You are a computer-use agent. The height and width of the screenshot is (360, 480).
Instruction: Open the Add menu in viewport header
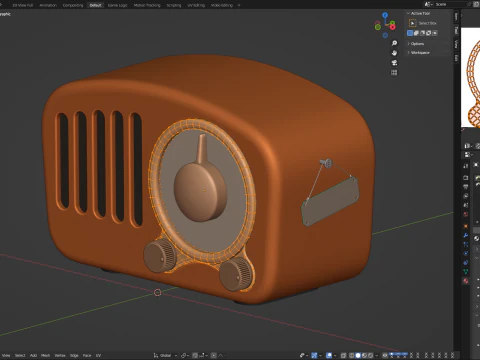pyautogui.click(x=33, y=355)
